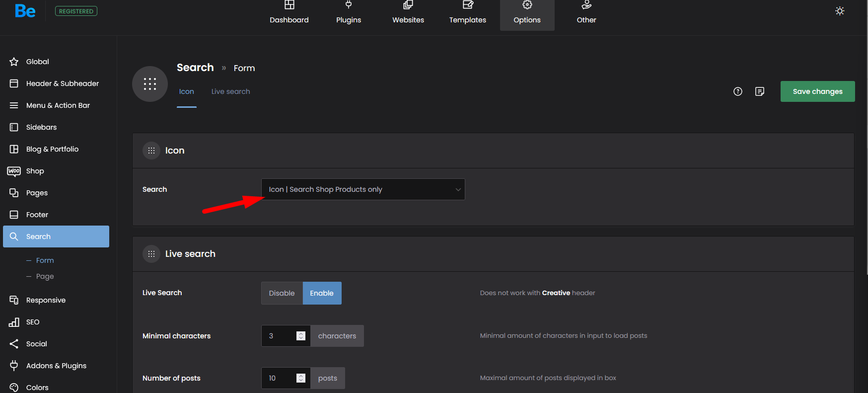This screenshot has width=868, height=393.
Task: Open the notes document icon
Action: tap(760, 91)
